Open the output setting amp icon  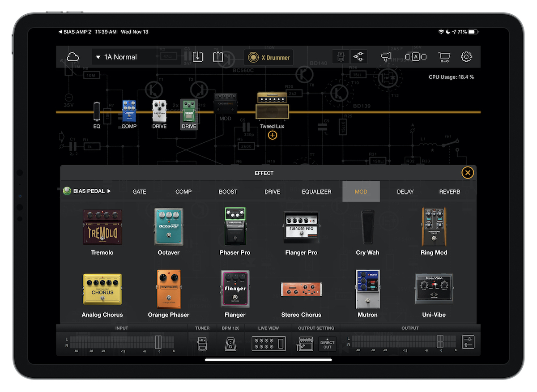[x=306, y=344]
